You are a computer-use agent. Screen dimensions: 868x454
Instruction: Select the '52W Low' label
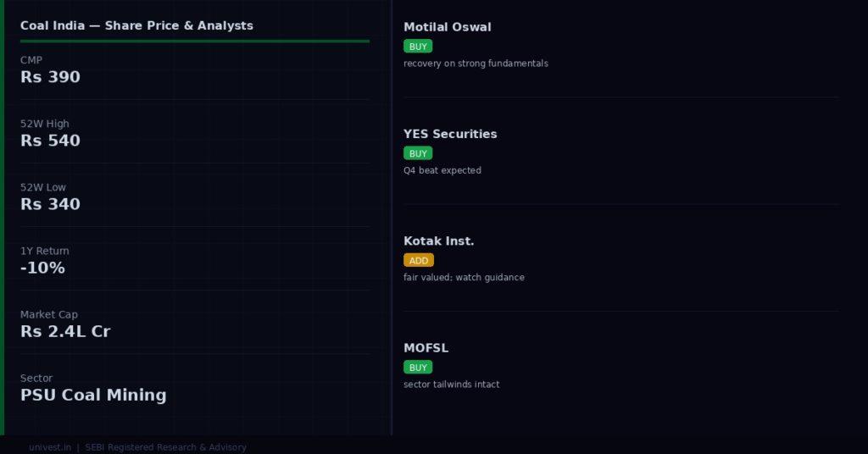coord(43,187)
